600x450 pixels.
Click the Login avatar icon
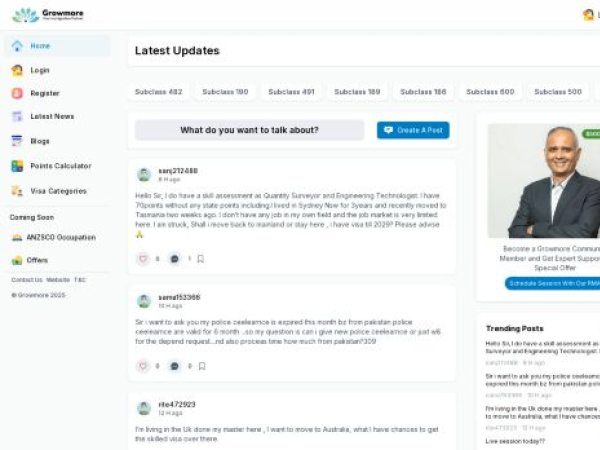click(x=17, y=70)
